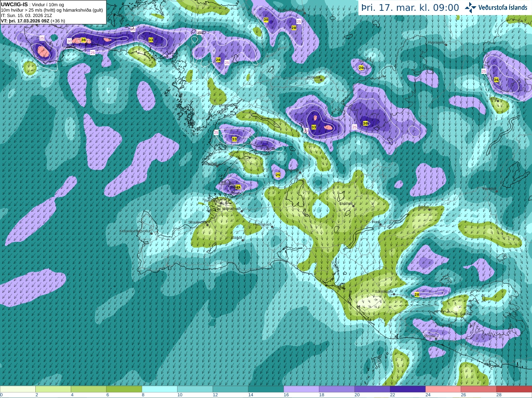
Task: Click the Hæll station label
Action: tap(376, 222)
